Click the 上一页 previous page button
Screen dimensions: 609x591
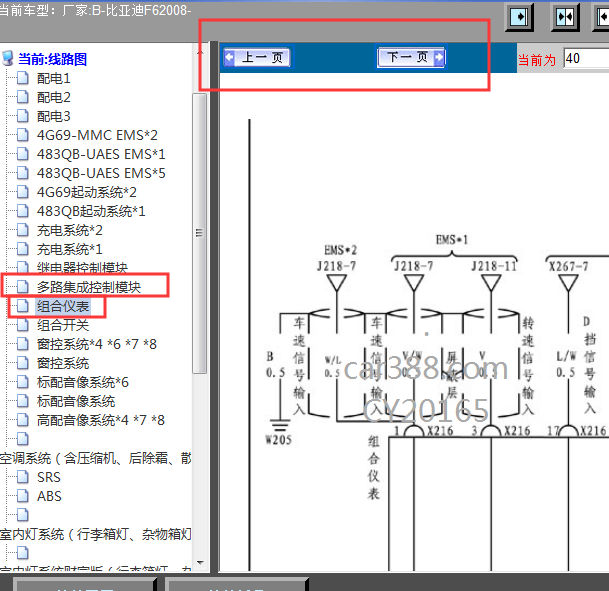click(x=257, y=57)
